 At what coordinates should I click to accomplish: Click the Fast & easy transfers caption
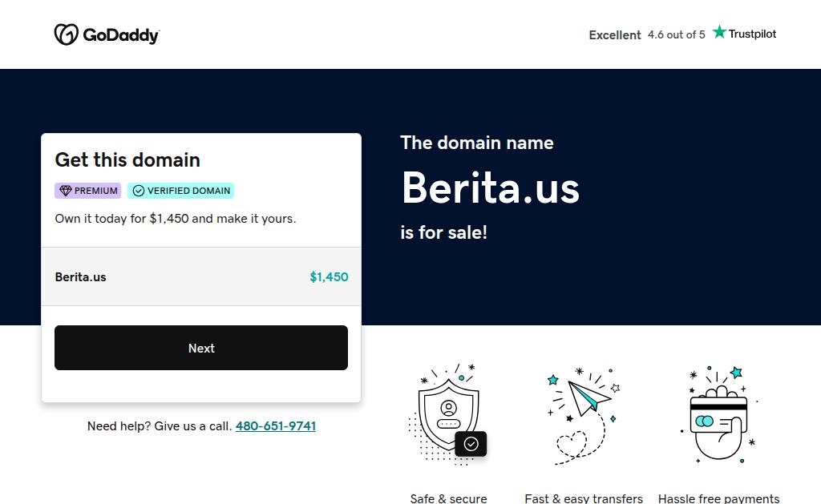(x=584, y=498)
